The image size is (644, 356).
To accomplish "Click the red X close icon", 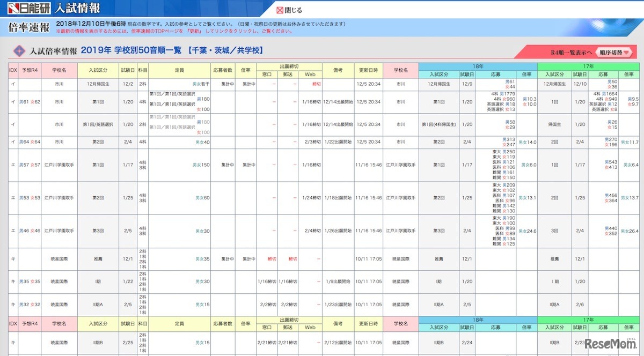I will [279, 10].
